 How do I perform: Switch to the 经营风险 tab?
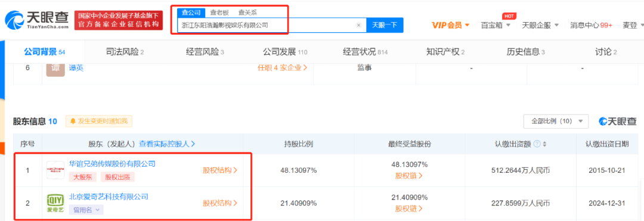point(205,52)
